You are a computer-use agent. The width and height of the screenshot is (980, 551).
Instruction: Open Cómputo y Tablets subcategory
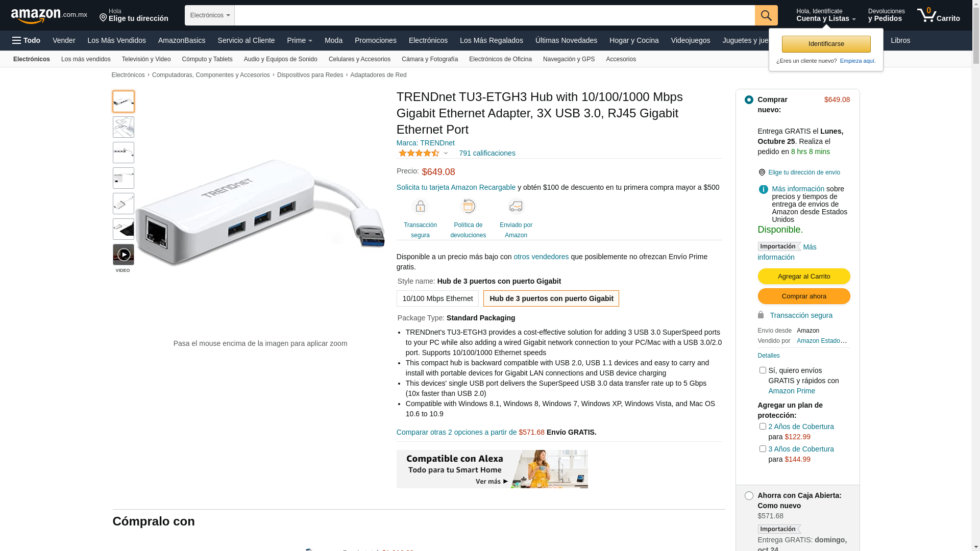(207, 59)
